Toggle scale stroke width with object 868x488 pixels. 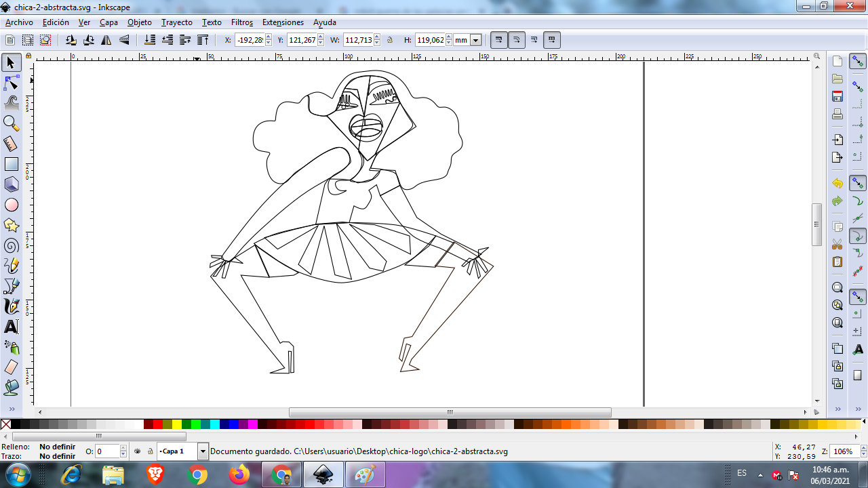coord(498,40)
